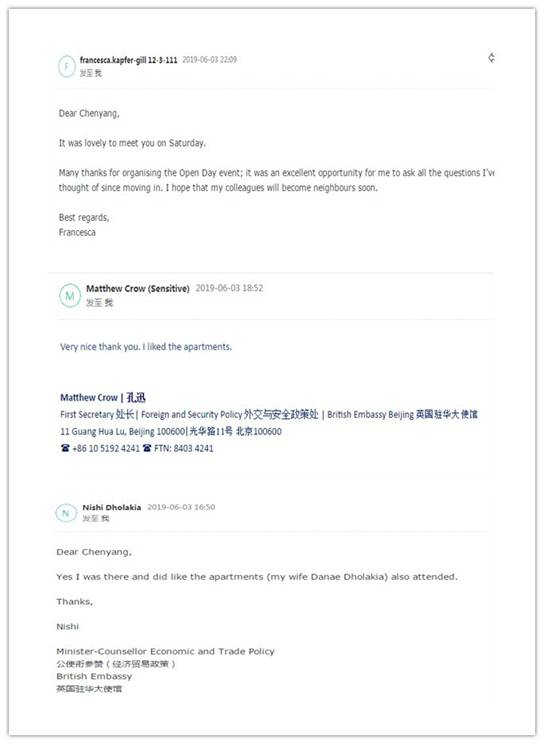
Task: Click 'Very nice thank you. I liked the apartments.'
Action: (x=146, y=347)
